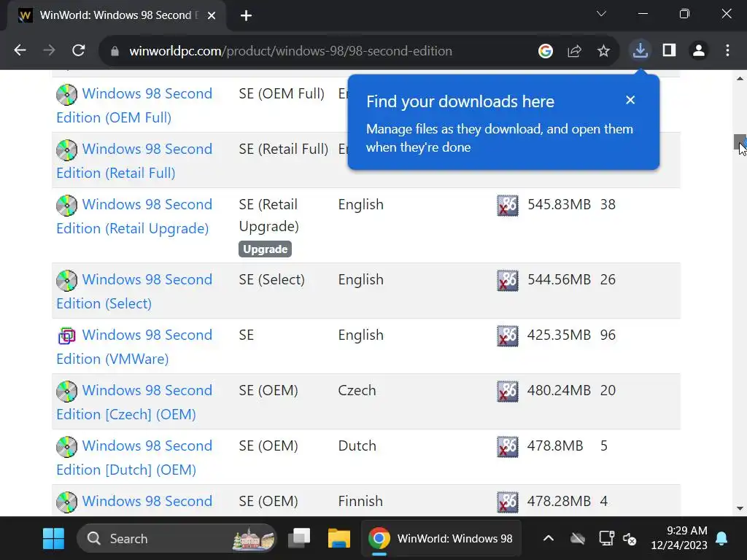Select the WinWorld: Windows 98 Second Edition tab

[x=117, y=16]
